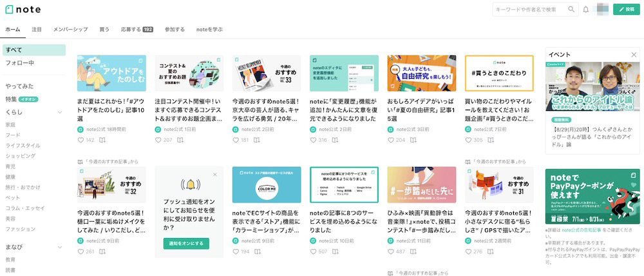Screen dimensions: 644x276
Task: Open the PayPayクーポン banner
Action: click(592, 196)
